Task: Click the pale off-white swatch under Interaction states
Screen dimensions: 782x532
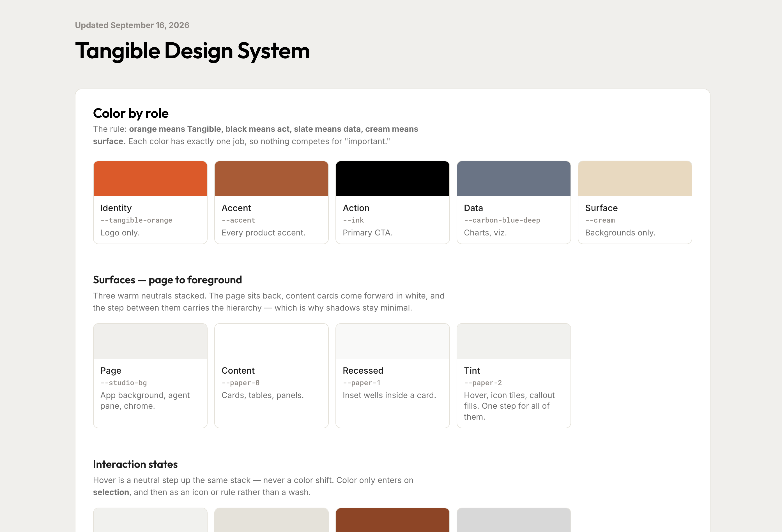Action: click(150, 520)
